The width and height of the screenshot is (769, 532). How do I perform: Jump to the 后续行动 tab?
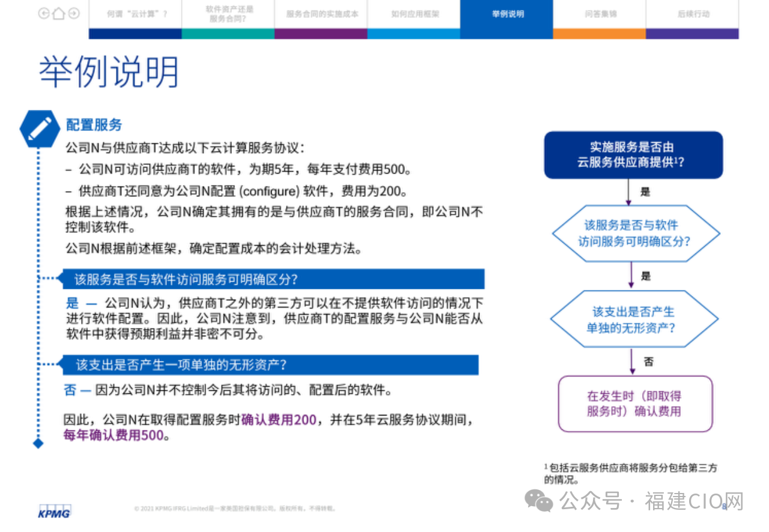pos(692,14)
